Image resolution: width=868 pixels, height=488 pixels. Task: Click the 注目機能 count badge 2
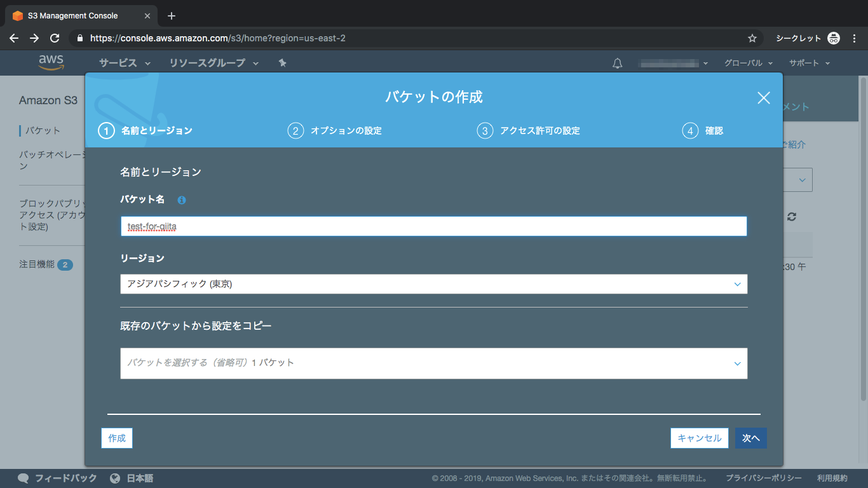tap(65, 265)
